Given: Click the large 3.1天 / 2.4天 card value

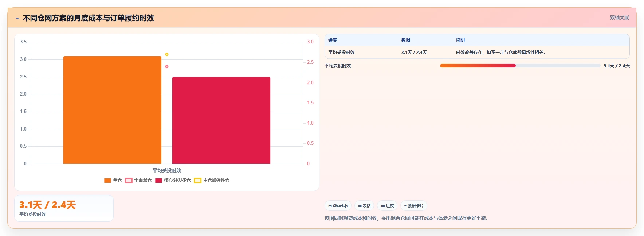Looking at the screenshot, I should point(47,205).
